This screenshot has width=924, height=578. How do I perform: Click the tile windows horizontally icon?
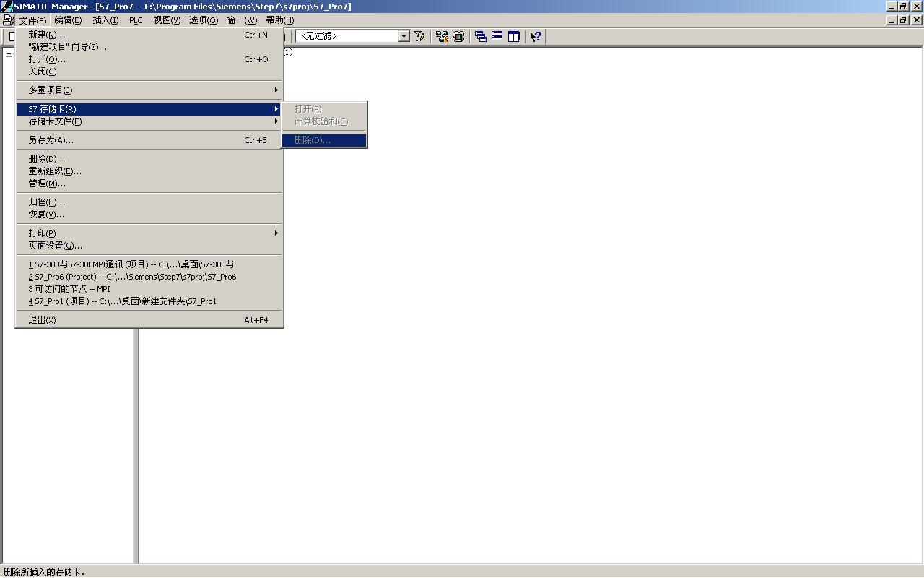(x=497, y=36)
